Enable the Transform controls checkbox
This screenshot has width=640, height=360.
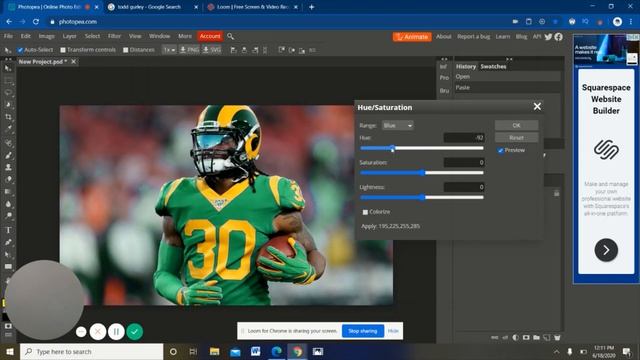[63, 50]
